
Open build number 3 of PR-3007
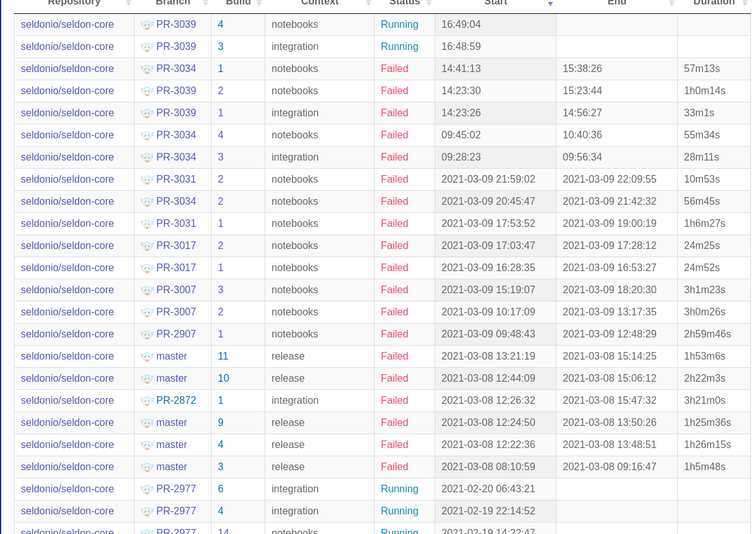pos(220,289)
